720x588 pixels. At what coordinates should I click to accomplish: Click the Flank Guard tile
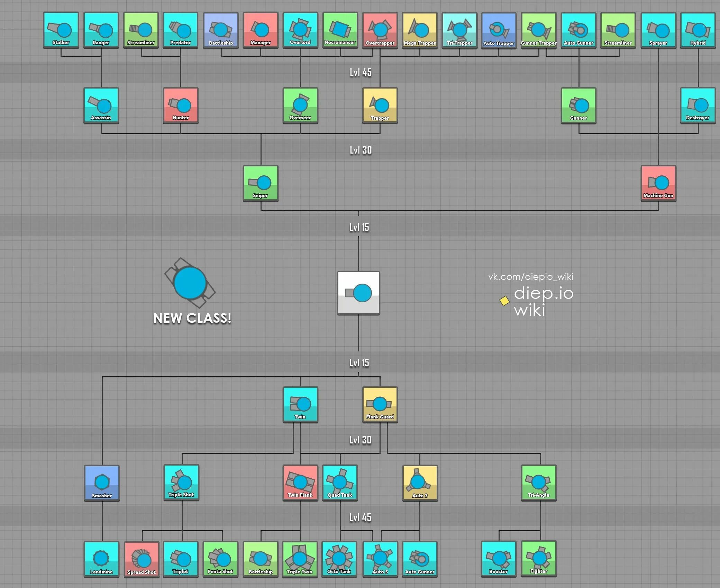pyautogui.click(x=380, y=405)
